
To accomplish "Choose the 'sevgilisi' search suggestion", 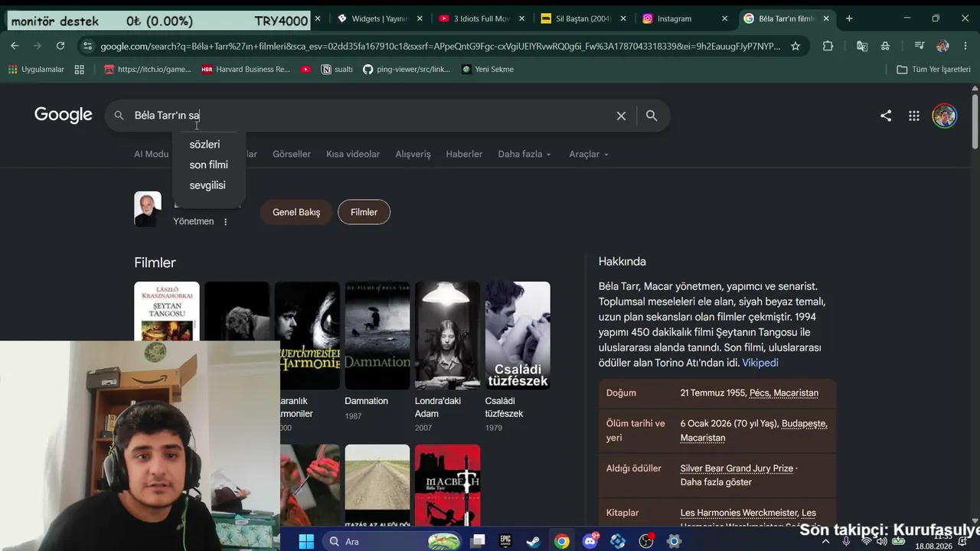I will [x=207, y=185].
